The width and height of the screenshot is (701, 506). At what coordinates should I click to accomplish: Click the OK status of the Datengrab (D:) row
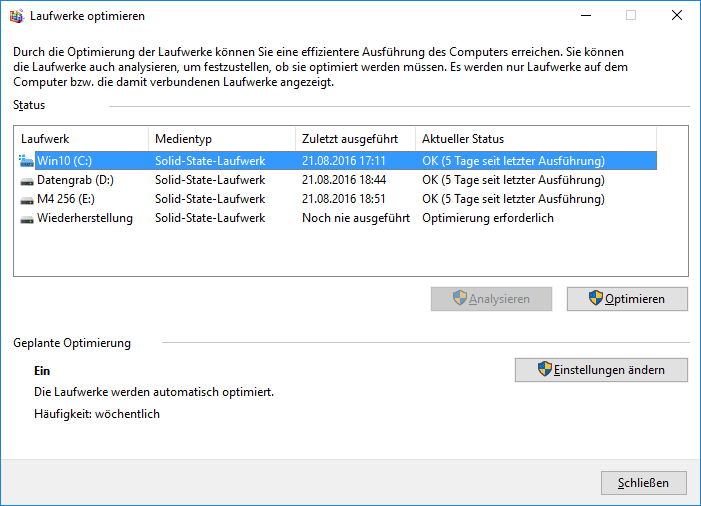pyautogui.click(x=513, y=180)
